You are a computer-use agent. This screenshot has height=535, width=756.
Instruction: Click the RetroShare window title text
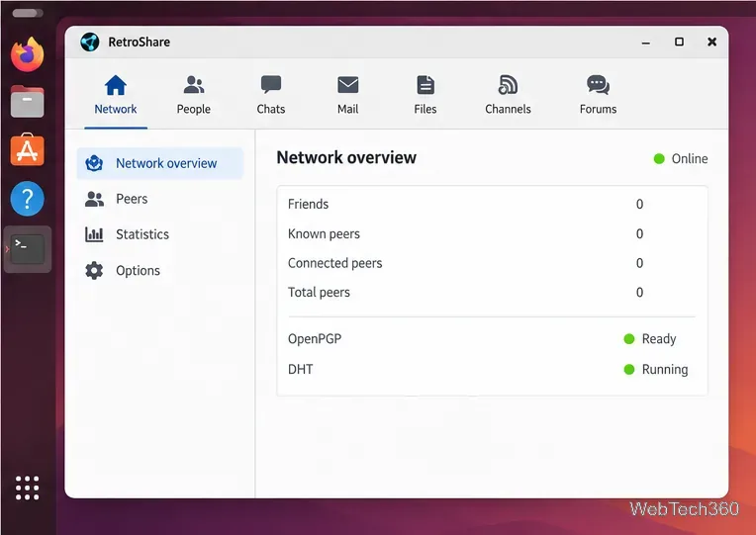[x=139, y=42]
